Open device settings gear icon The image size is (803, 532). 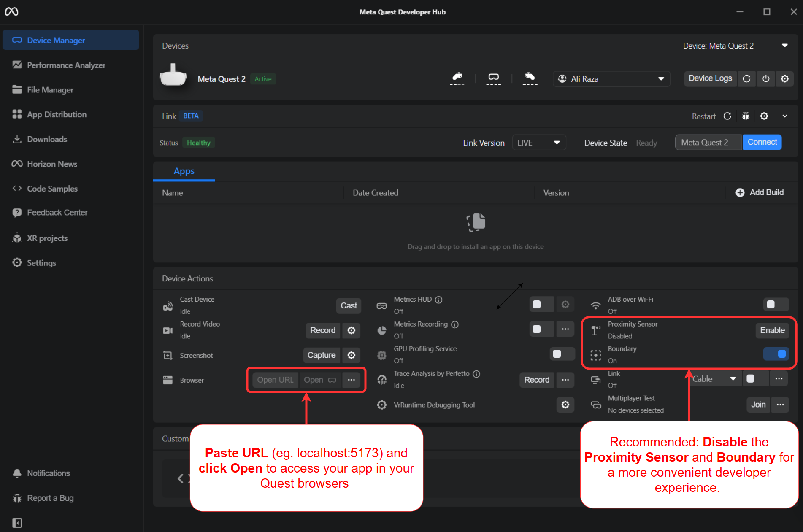pos(784,79)
